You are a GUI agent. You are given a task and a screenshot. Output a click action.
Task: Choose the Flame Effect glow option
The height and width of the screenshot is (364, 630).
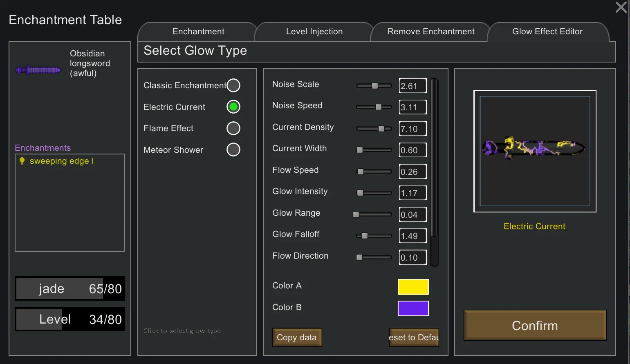(233, 128)
